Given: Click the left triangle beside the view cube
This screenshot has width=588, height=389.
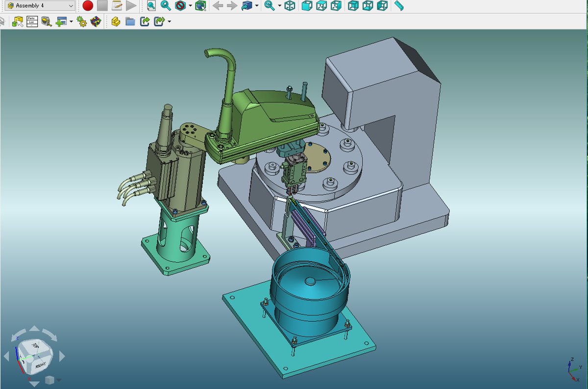Looking at the screenshot, I should (x=6, y=356).
